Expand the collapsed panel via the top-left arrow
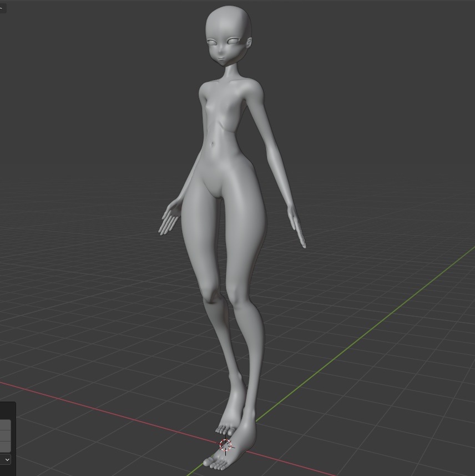Screen dimensions: 475x476 [2, 8]
